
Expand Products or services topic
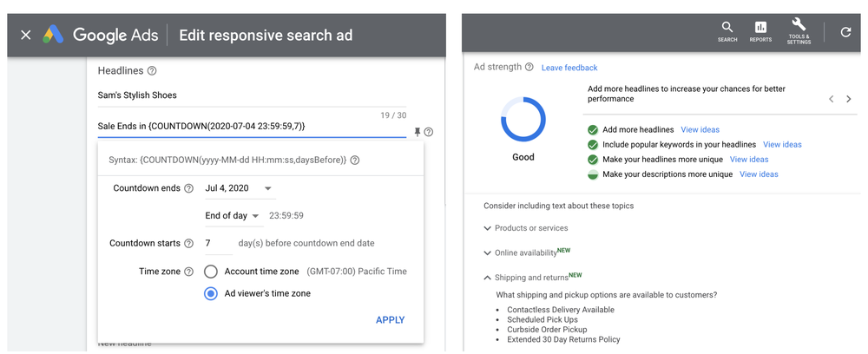(x=525, y=228)
